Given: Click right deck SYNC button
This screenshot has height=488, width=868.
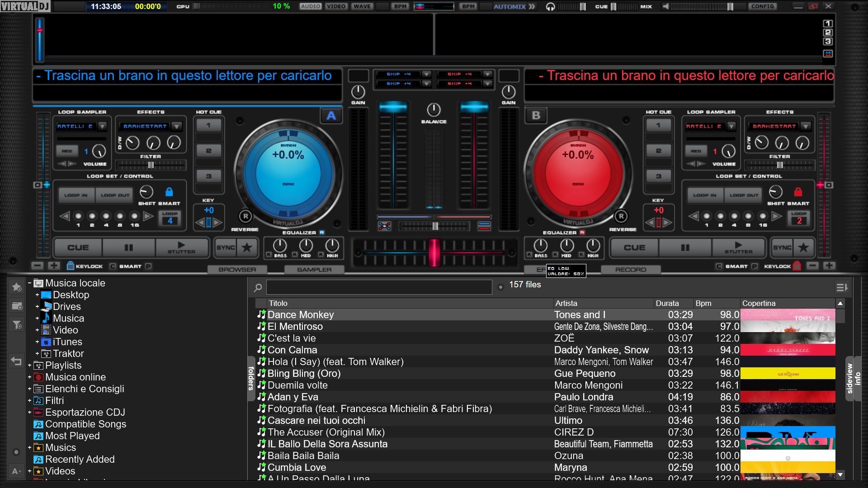Looking at the screenshot, I should pyautogui.click(x=782, y=247).
